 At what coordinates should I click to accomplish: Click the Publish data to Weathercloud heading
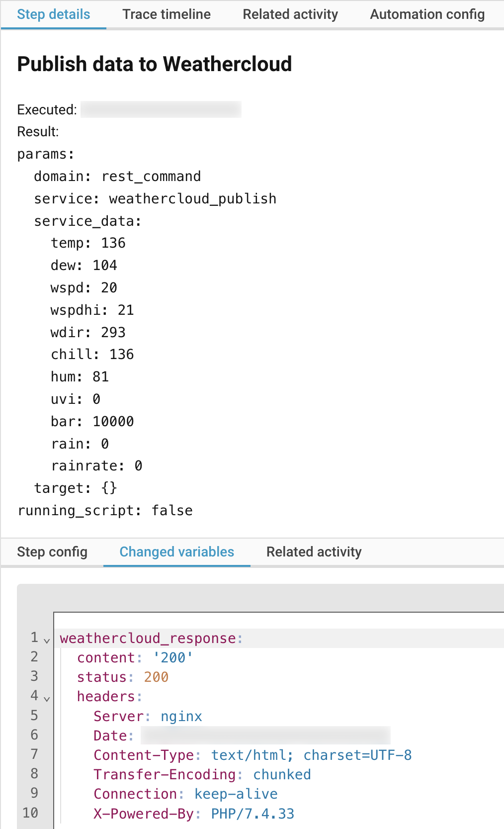click(x=155, y=64)
